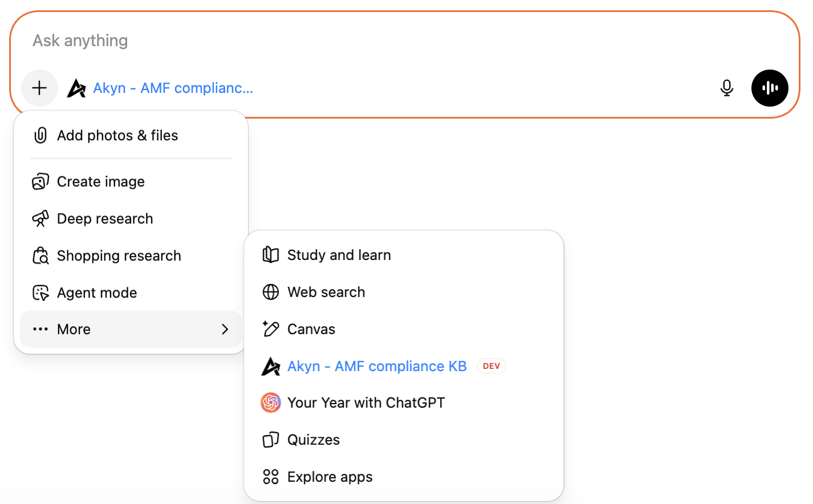Open Canvas
Viewport: 813px width, 504px height.
pyautogui.click(x=311, y=329)
